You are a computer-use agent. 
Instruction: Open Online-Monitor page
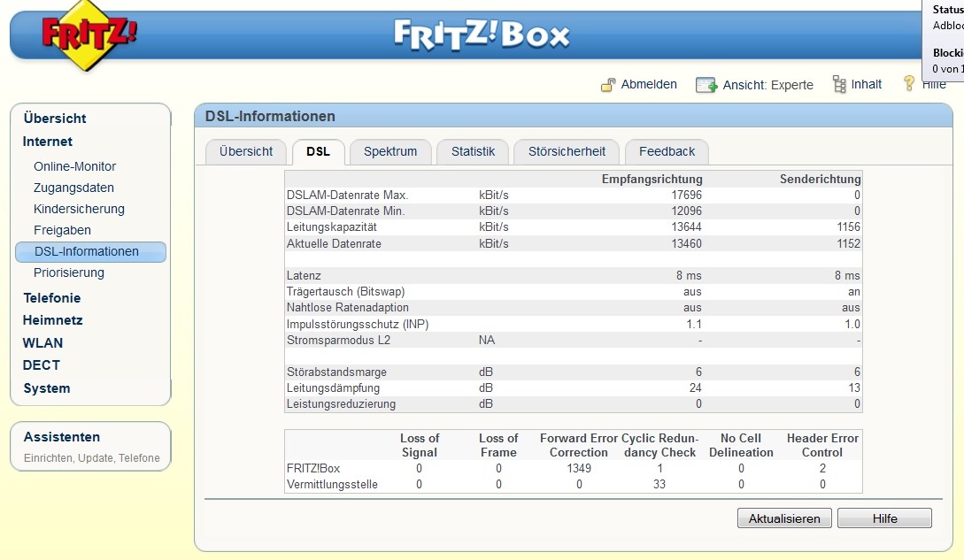pyautogui.click(x=75, y=166)
